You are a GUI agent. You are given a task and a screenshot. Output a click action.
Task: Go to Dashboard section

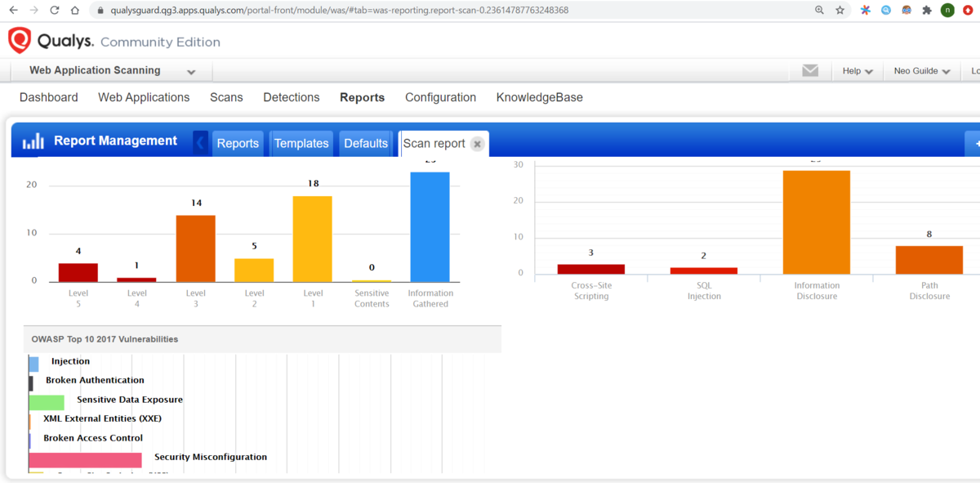(x=49, y=97)
